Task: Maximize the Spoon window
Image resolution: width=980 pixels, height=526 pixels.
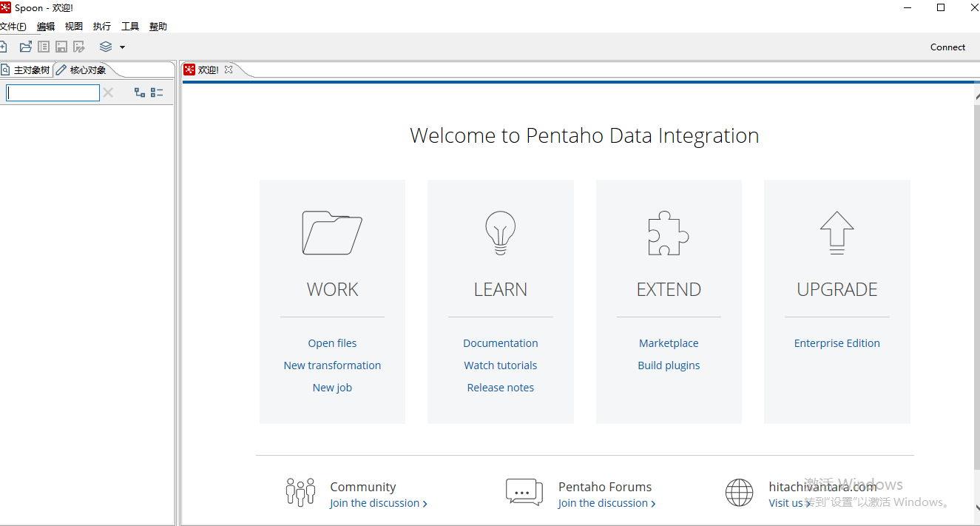Action: (x=941, y=7)
